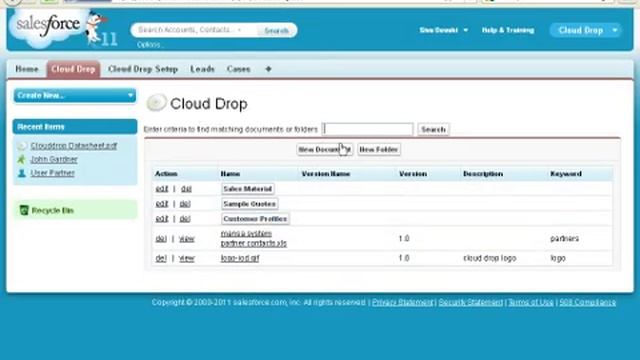The image size is (640, 360).
Task: Open User Partner recent item
Action: [x=53, y=173]
